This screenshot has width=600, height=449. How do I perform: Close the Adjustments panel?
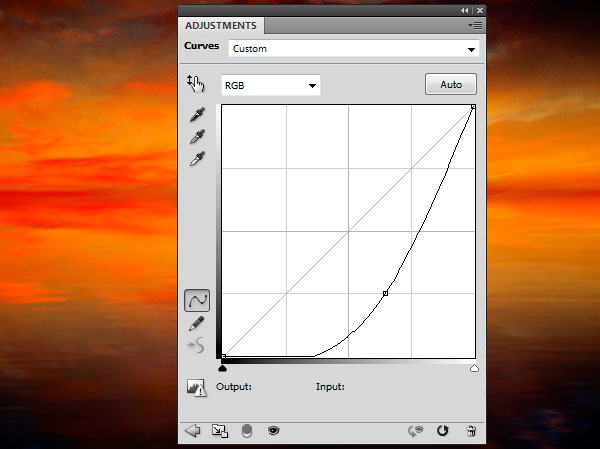[479, 11]
